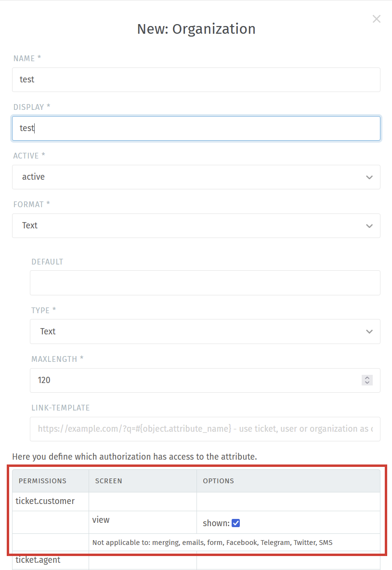This screenshot has width=392, height=570.
Task: Decrement Maxlength using the down stepper arrow
Action: click(x=367, y=383)
